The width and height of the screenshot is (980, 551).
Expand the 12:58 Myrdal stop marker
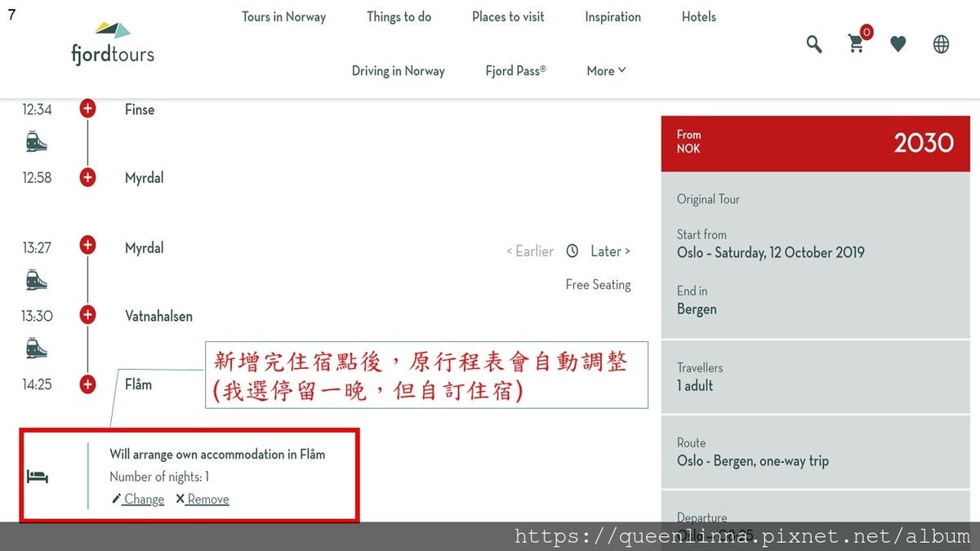pos(87,176)
